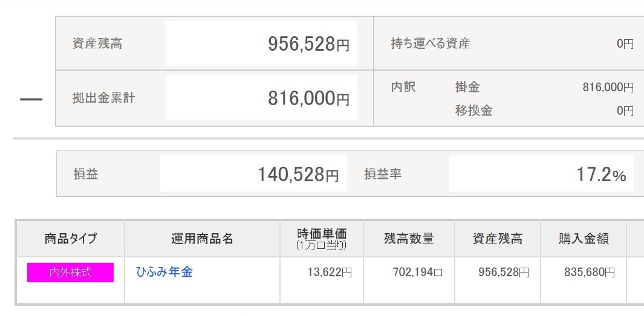Click the 持ち運べる資産 label
The width and height of the screenshot is (644, 316).
click(x=431, y=44)
